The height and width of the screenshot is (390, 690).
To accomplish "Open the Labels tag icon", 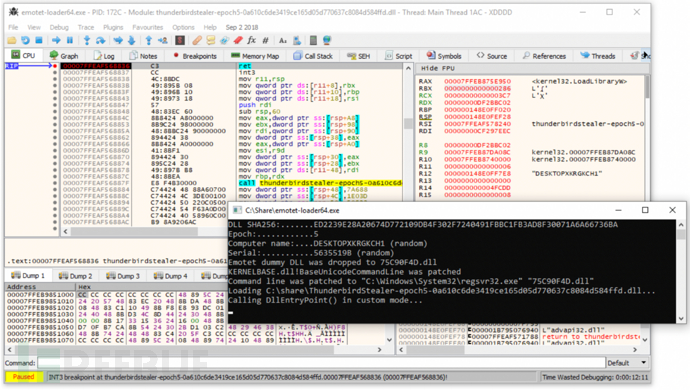I will point(224,40).
